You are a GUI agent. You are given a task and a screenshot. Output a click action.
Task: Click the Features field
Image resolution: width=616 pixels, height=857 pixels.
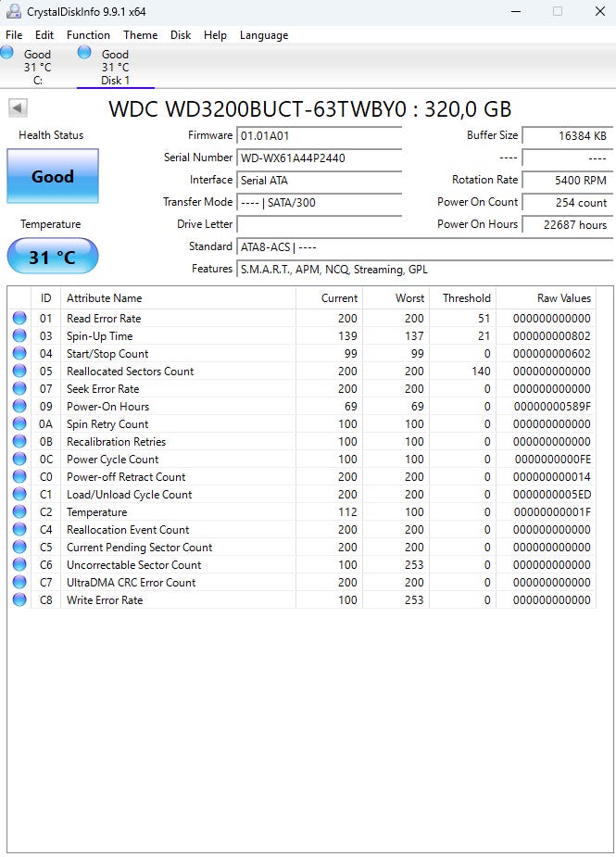[424, 270]
